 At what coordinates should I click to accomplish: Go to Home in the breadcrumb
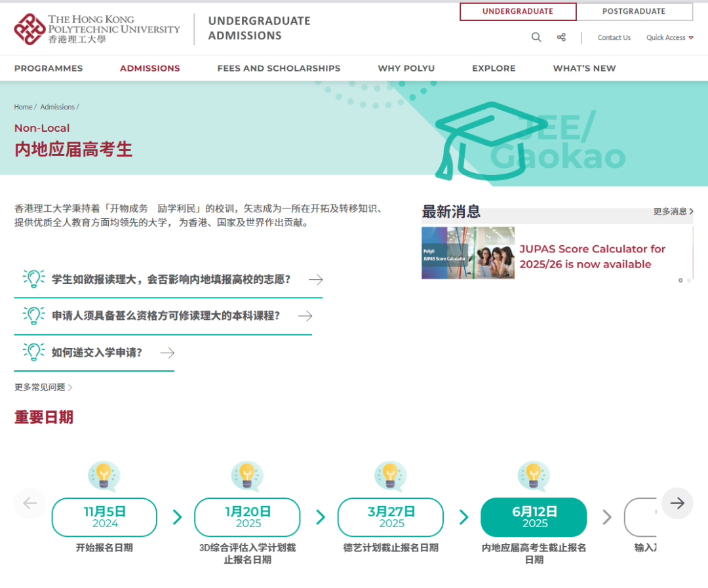click(23, 107)
